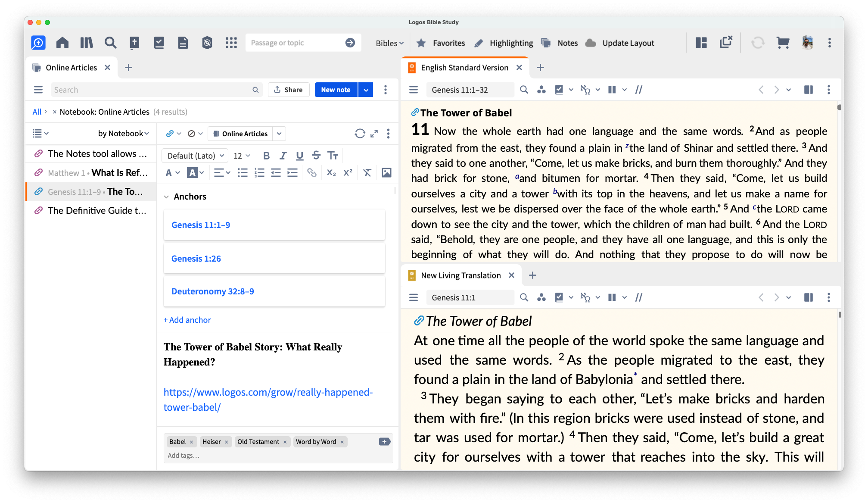Open the by Notebook sort dropdown
The image size is (868, 503).
coord(123,134)
